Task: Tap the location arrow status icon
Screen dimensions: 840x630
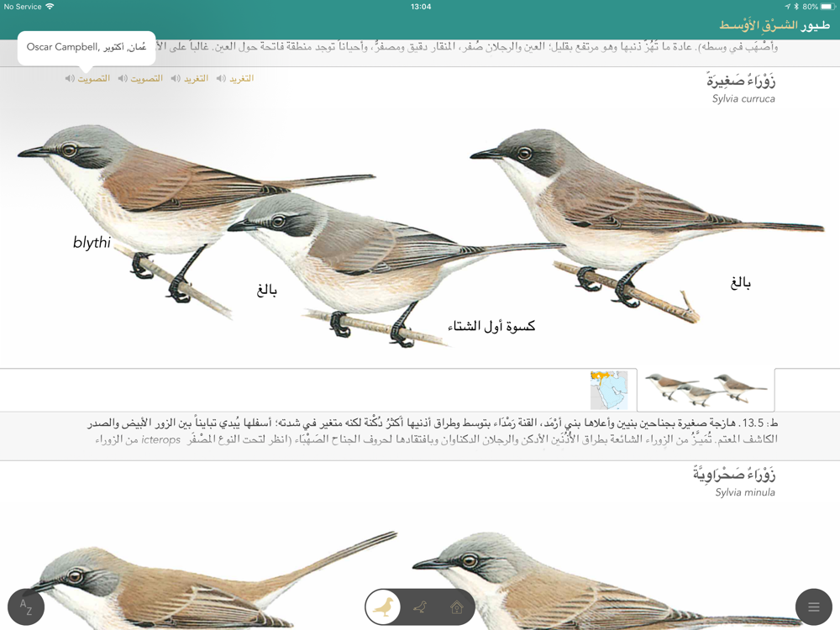Action: 788,7
